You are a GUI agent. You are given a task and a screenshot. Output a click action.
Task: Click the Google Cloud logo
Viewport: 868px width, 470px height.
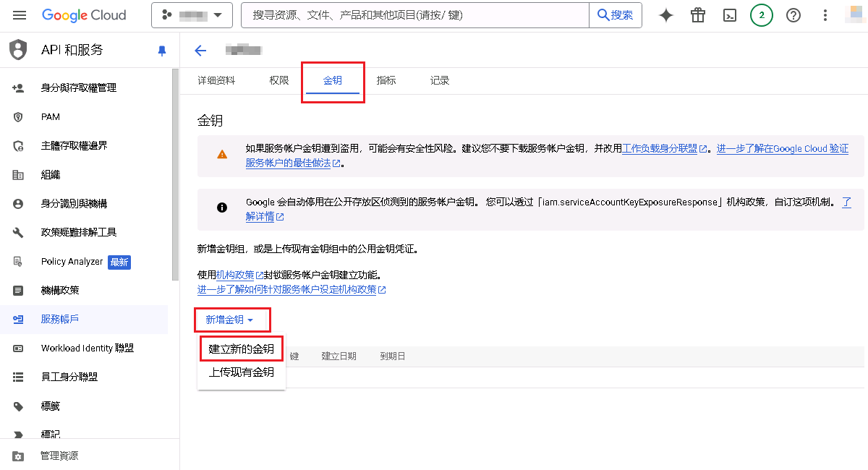click(84, 15)
